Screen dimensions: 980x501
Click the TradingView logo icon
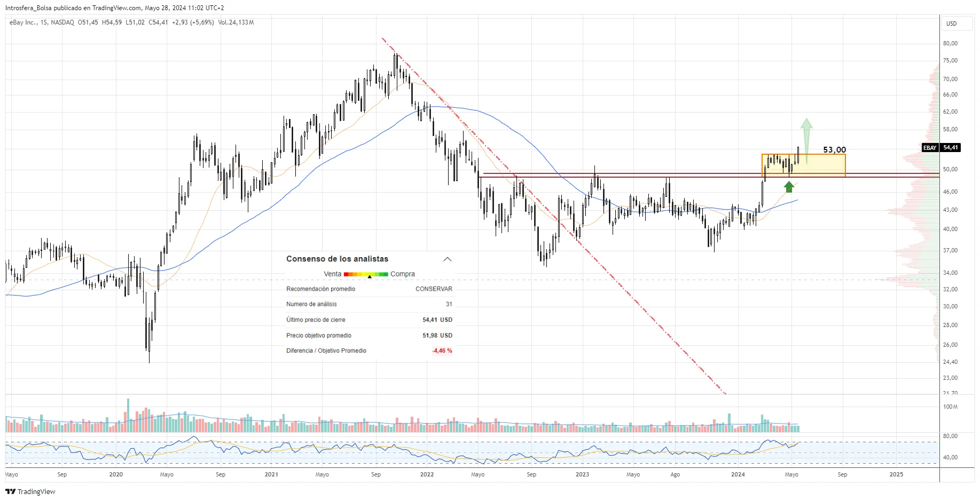(10, 491)
